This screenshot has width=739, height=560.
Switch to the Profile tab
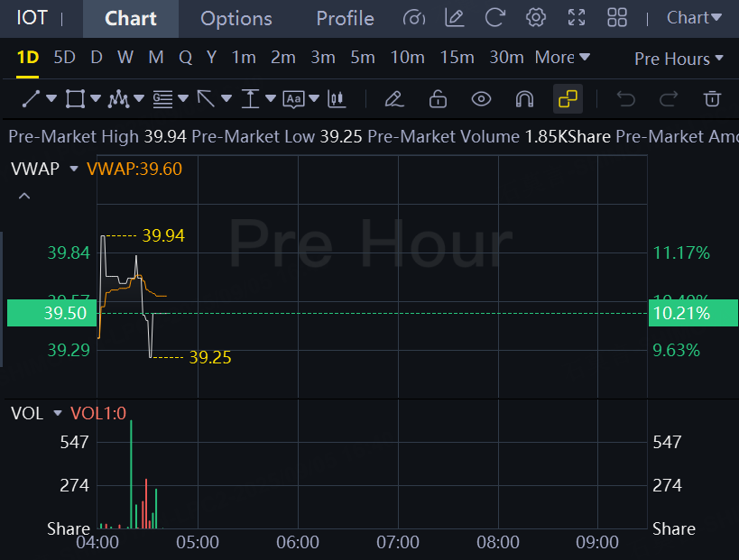(x=345, y=18)
